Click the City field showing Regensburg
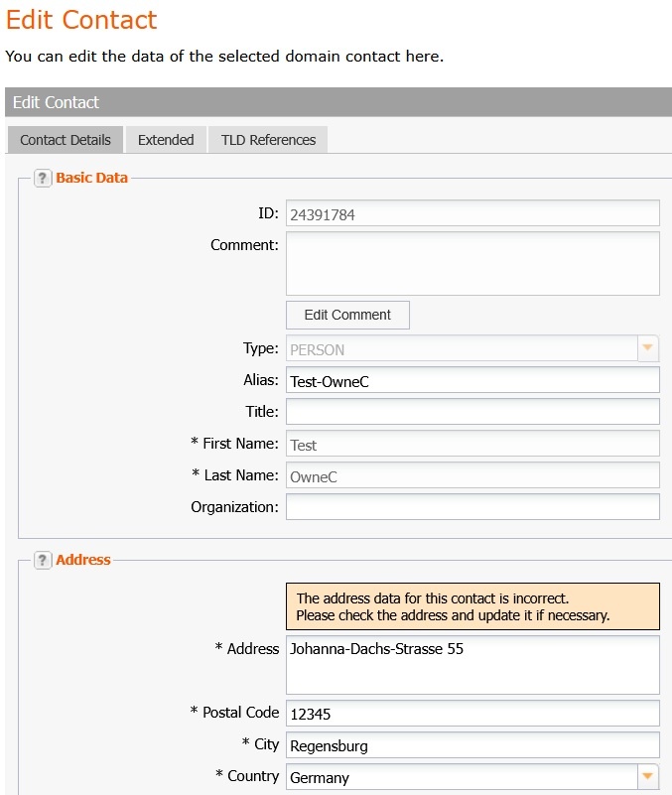Viewport: 672px width, 795px height. [x=472, y=744]
